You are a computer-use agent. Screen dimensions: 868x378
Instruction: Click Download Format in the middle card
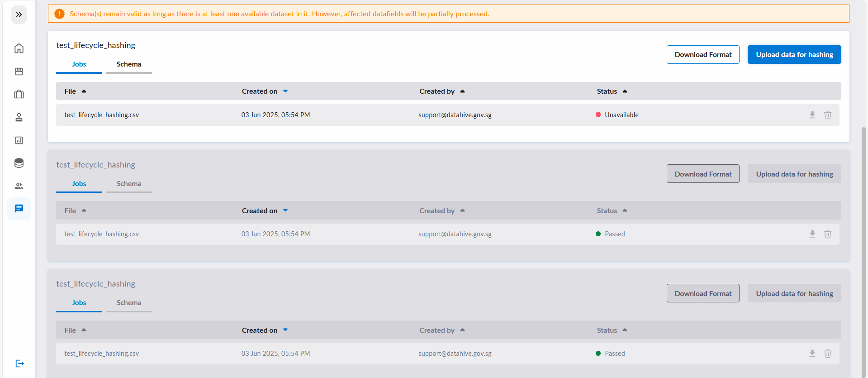click(x=703, y=174)
